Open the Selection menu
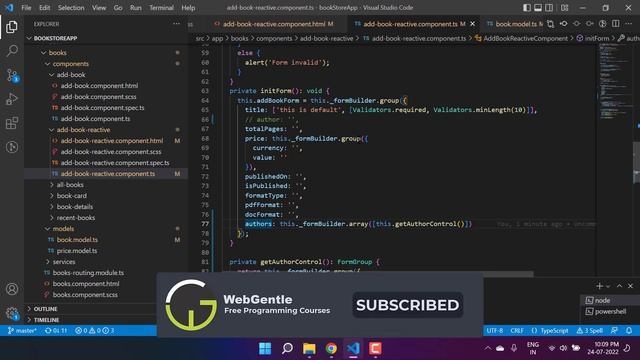Image resolution: width=640 pixels, height=360 pixels. 71,8
